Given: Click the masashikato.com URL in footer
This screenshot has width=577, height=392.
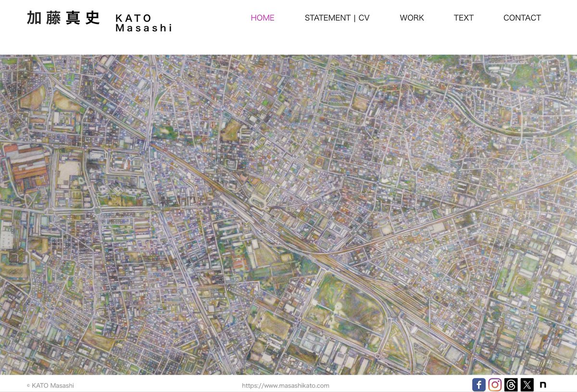Looking at the screenshot, I should (286, 385).
